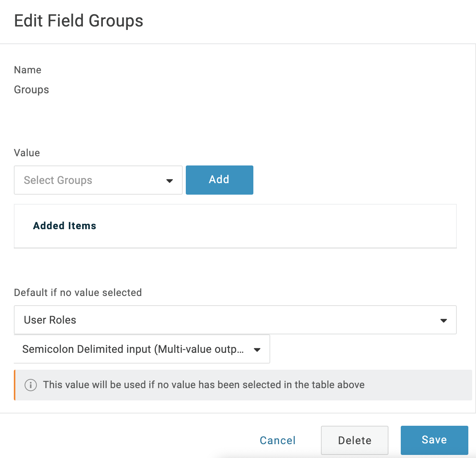476x458 pixels.
Task: Click the Select Groups dropdown arrow
Action: coord(169,180)
